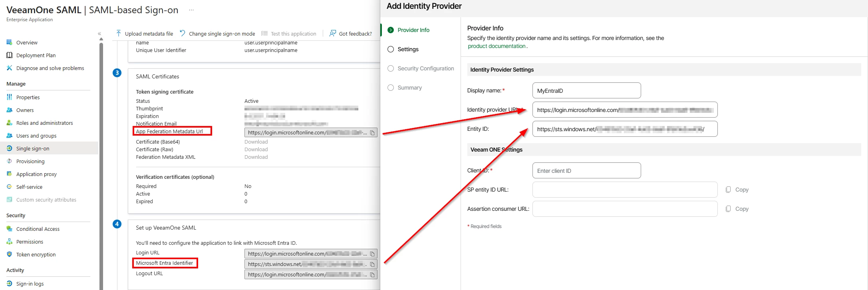Click the App Federation Metadata Url text box

pos(311,132)
